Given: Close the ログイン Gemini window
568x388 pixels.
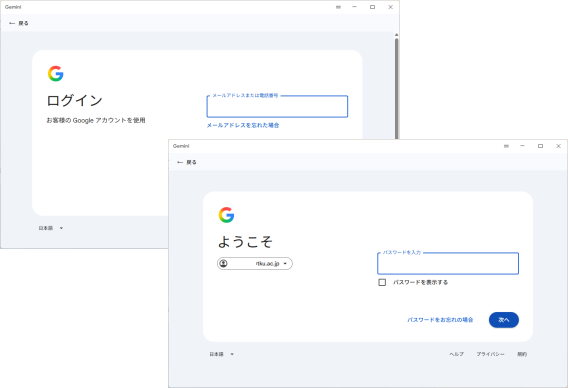Looking at the screenshot, I should [390, 7].
